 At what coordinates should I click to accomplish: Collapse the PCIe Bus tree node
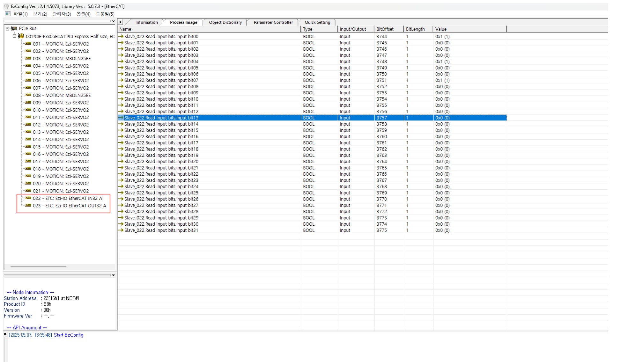pos(7,29)
